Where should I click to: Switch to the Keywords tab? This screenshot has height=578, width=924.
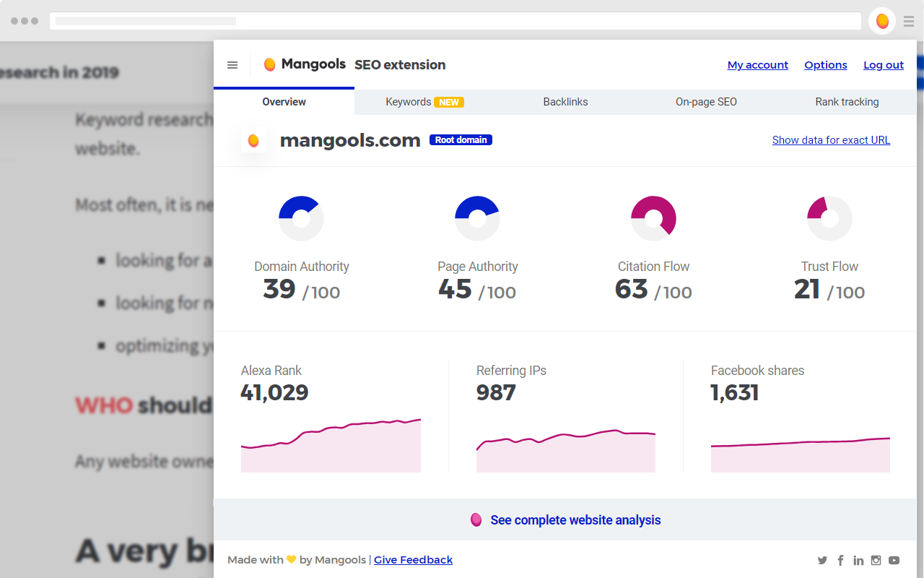pos(408,102)
